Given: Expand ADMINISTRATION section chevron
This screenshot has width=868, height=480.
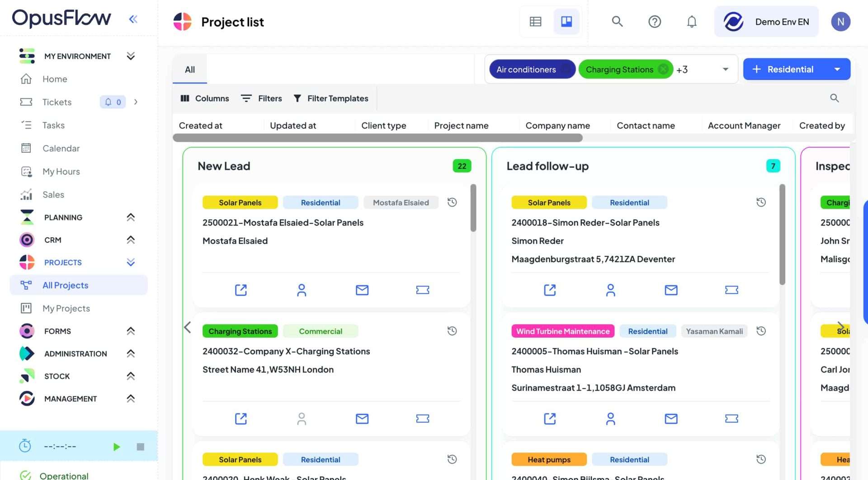Looking at the screenshot, I should click(x=131, y=353).
